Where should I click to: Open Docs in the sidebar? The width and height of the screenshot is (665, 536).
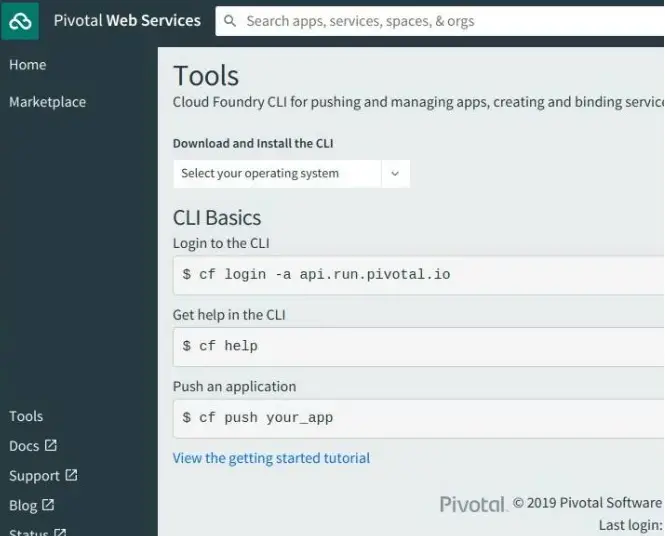24,446
